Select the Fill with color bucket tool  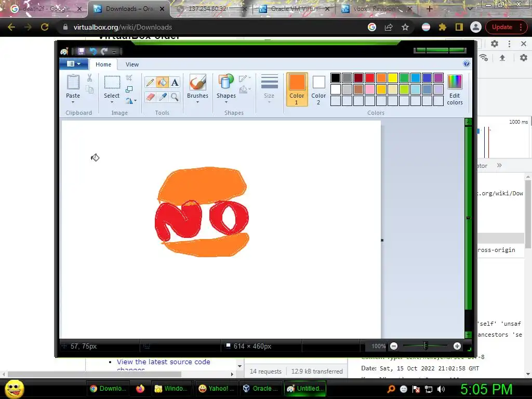(x=163, y=83)
